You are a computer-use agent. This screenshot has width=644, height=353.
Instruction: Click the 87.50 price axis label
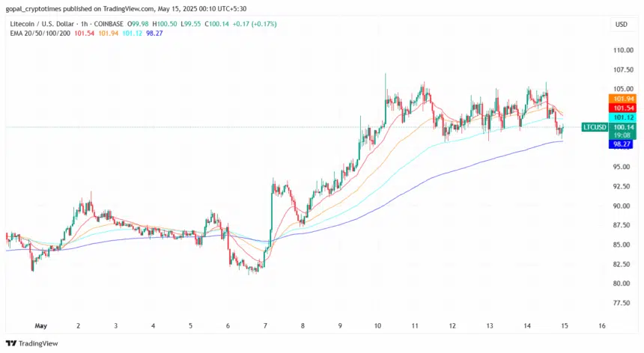click(622, 225)
